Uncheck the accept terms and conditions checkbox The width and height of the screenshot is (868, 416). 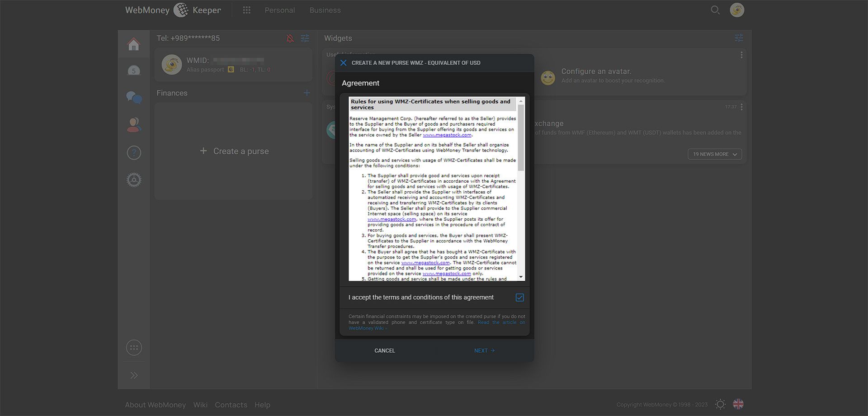click(520, 298)
